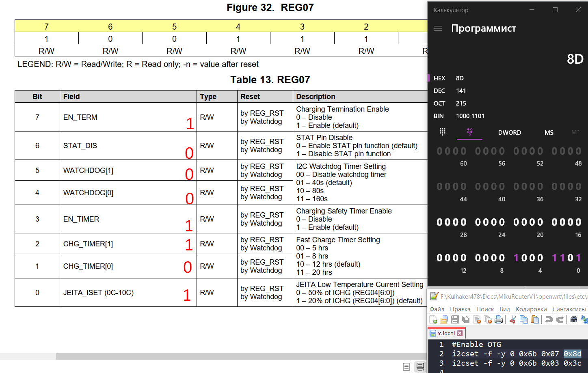Viewport: 588px width, 373px height.
Task: Select the bit toggling keypad icon
Action: point(470,132)
